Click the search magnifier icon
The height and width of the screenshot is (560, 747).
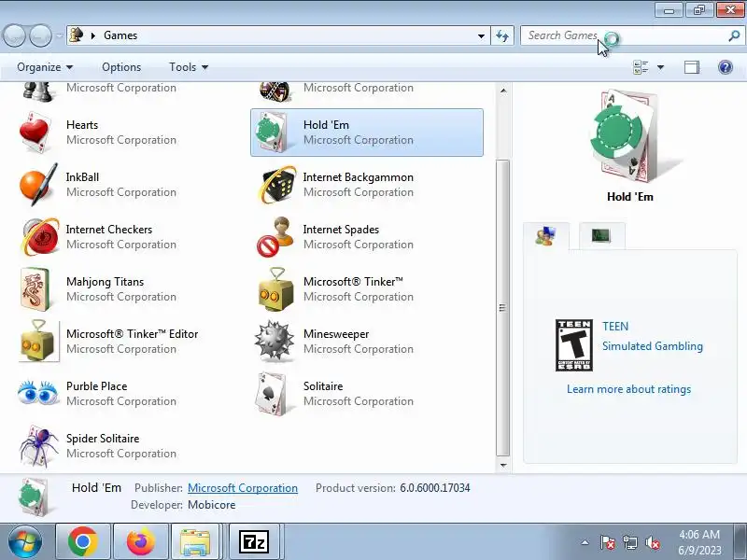[x=734, y=35]
